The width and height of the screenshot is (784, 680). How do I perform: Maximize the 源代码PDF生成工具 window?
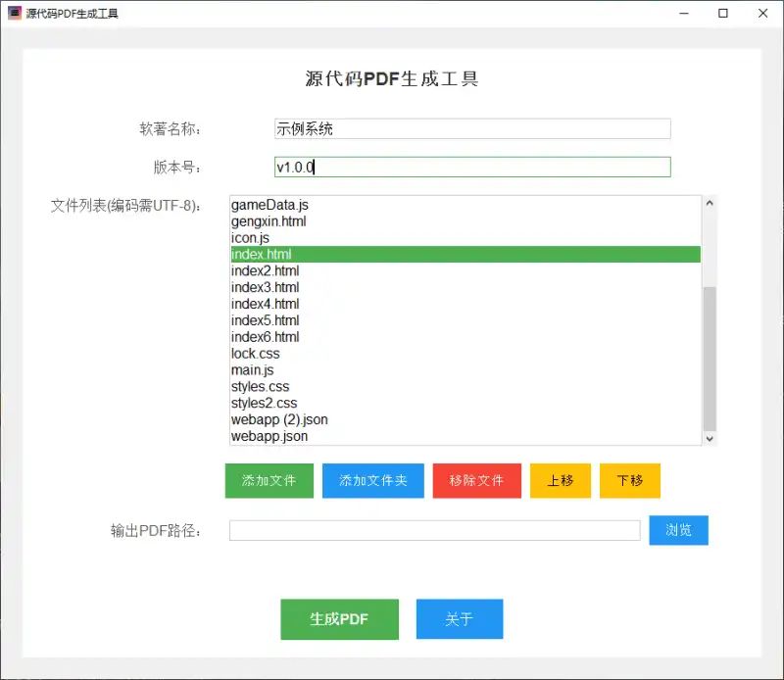(x=723, y=14)
